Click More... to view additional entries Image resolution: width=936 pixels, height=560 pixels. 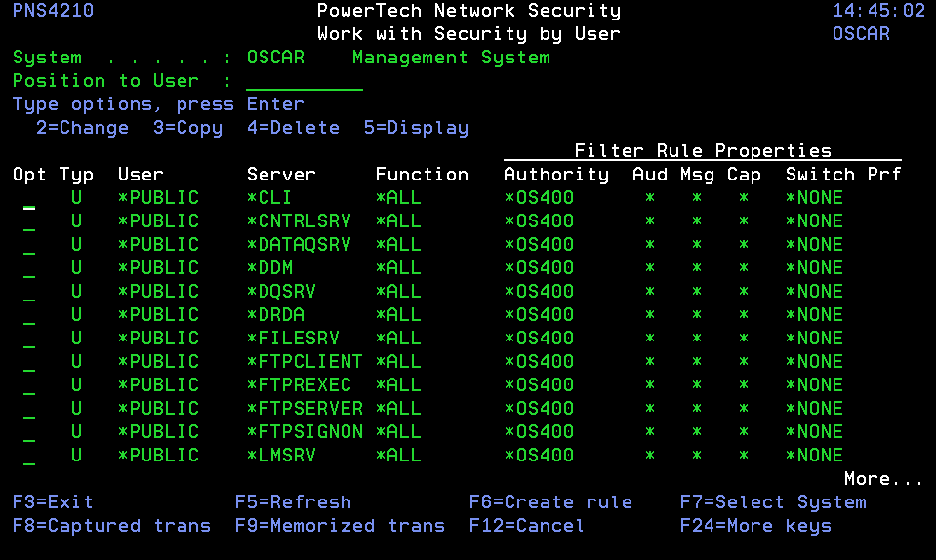(883, 479)
